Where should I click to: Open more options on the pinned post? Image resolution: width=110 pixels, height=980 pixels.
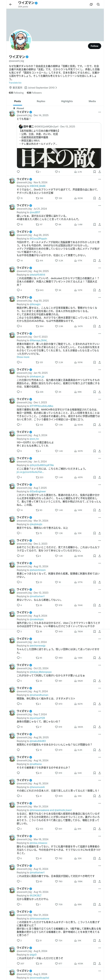pos(99,112)
